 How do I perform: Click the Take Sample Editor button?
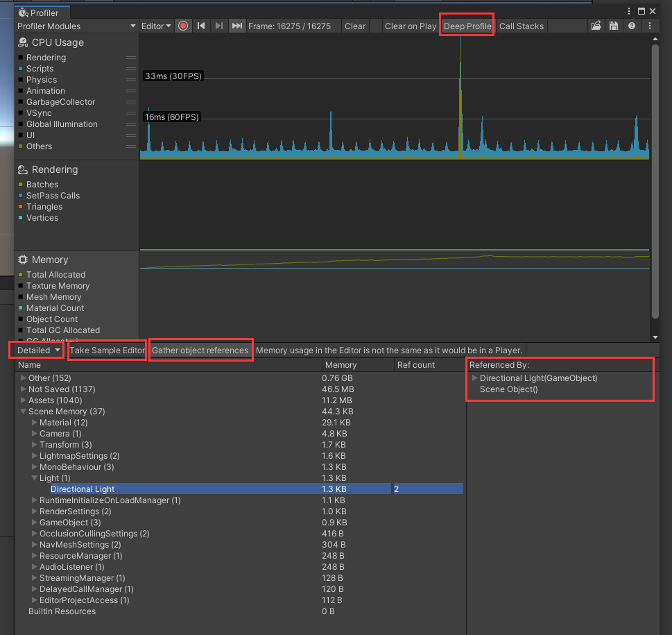[x=107, y=350]
